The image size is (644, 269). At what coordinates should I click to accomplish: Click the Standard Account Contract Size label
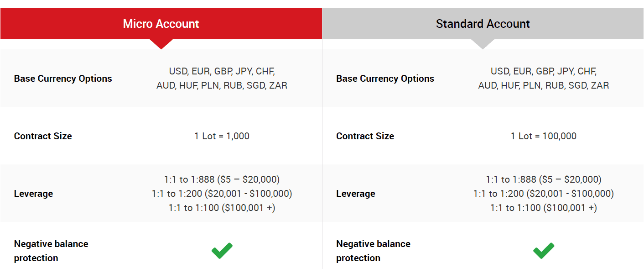365,136
